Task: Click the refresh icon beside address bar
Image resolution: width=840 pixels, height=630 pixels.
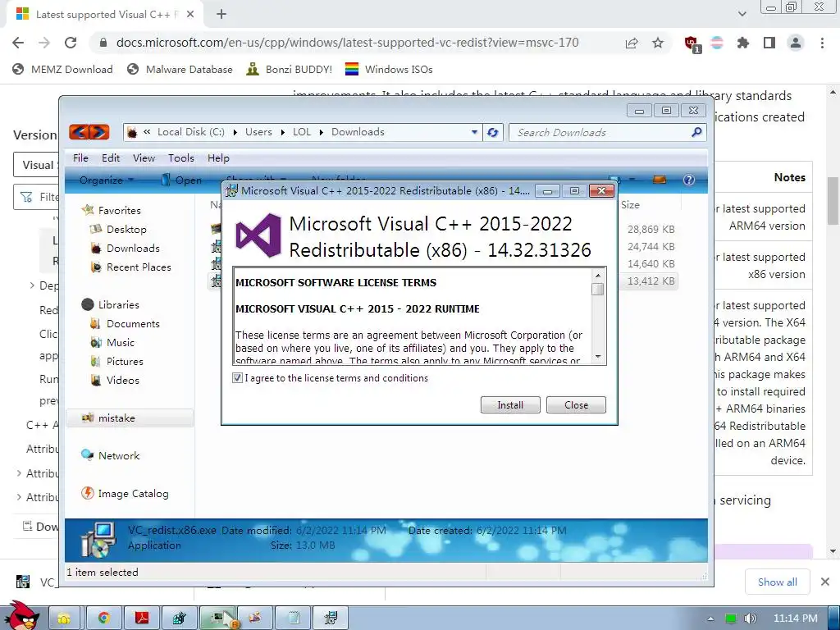Action: pos(492,132)
